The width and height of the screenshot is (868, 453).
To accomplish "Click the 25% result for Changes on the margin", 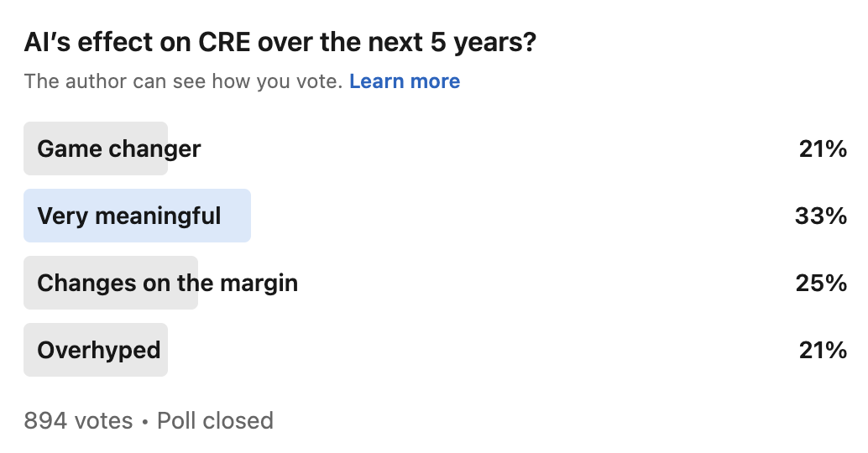I will coord(822,284).
